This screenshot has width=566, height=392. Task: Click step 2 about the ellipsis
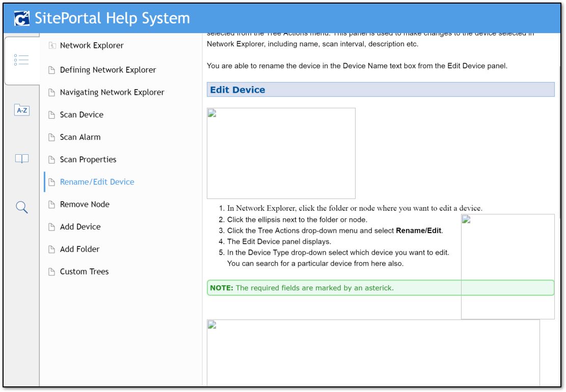[x=297, y=219]
